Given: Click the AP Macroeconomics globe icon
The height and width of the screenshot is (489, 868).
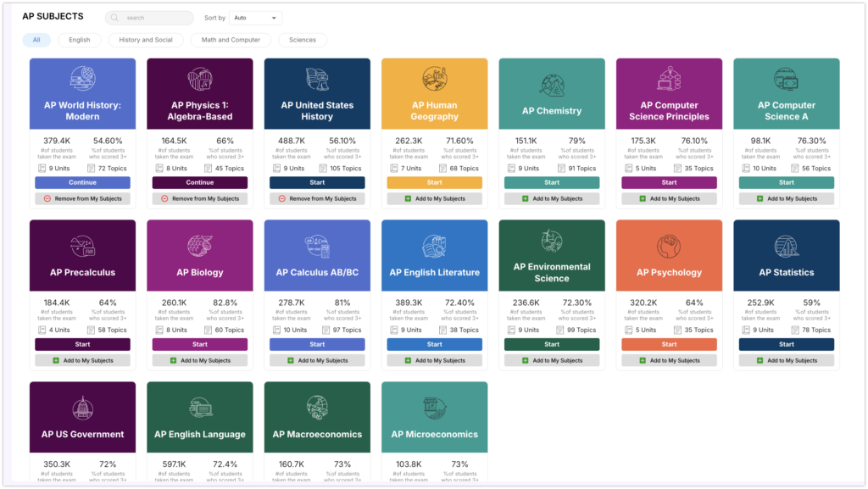Looking at the screenshot, I should 317,408.
